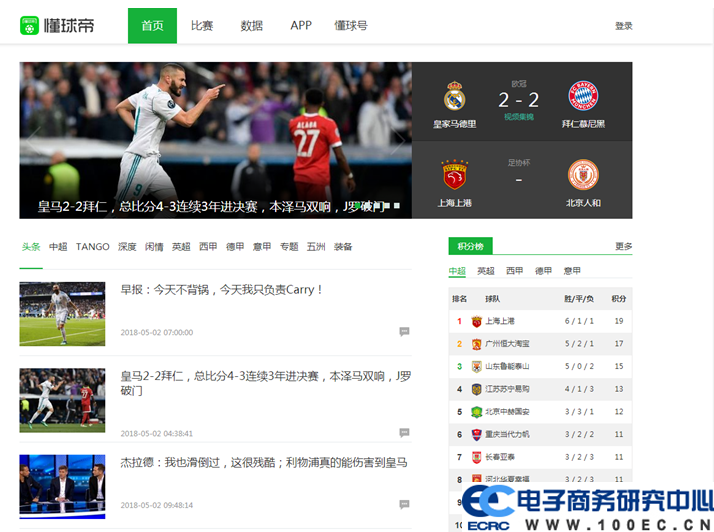Open the 首页 nav tab
The image size is (714, 532).
tap(152, 26)
